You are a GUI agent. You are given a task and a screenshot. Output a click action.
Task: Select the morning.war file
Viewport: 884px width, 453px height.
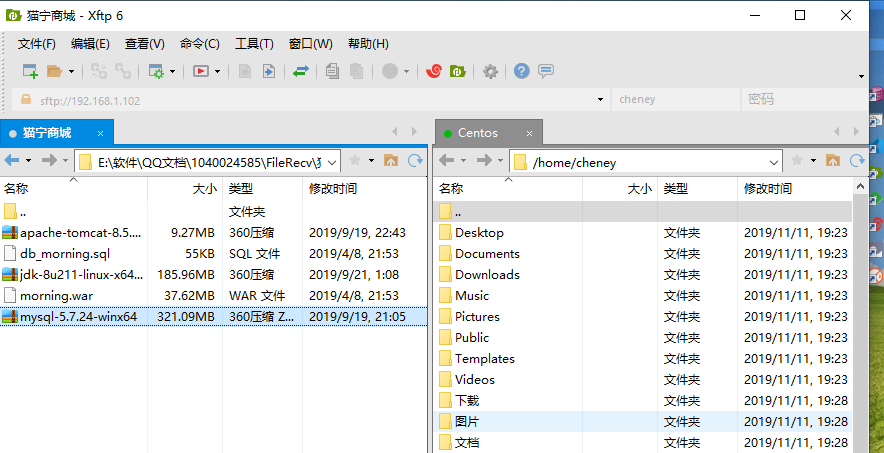pyautogui.click(x=213, y=295)
